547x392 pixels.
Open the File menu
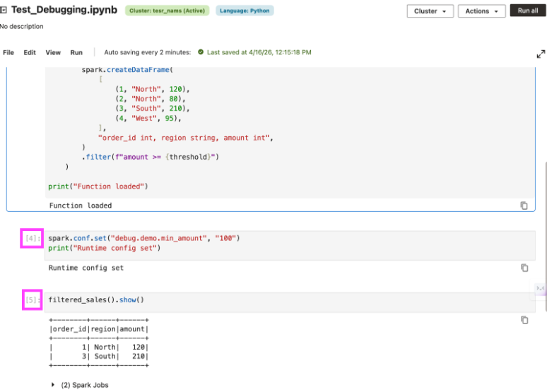pos(8,52)
